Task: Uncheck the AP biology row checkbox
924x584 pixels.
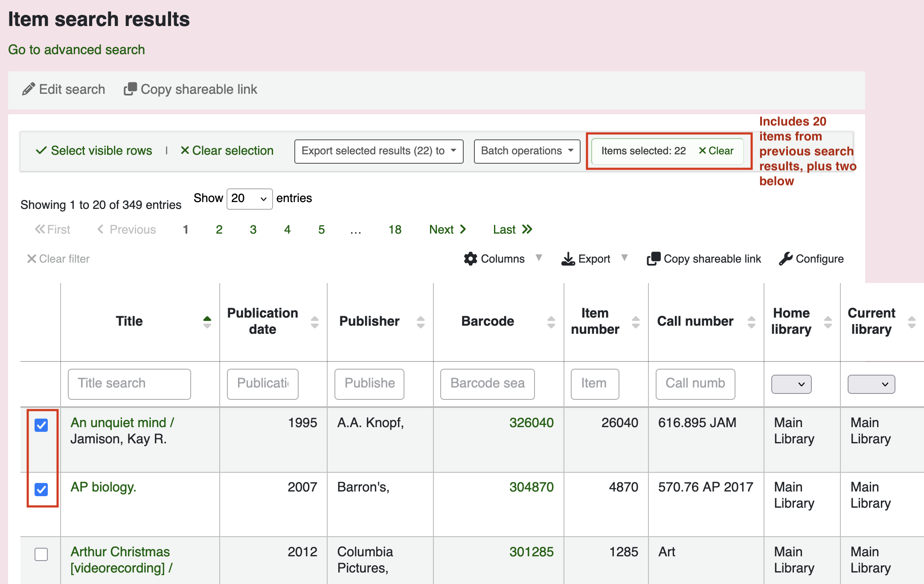Action: (x=41, y=489)
